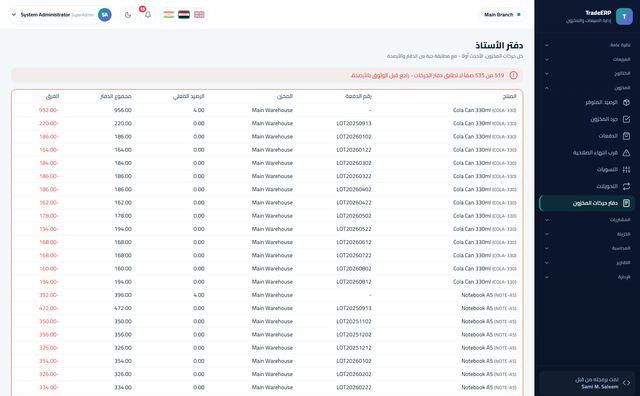The image size is (640, 396).
Task: Select دفتر حركات المخزون active sidebar item
Action: [x=587, y=203]
